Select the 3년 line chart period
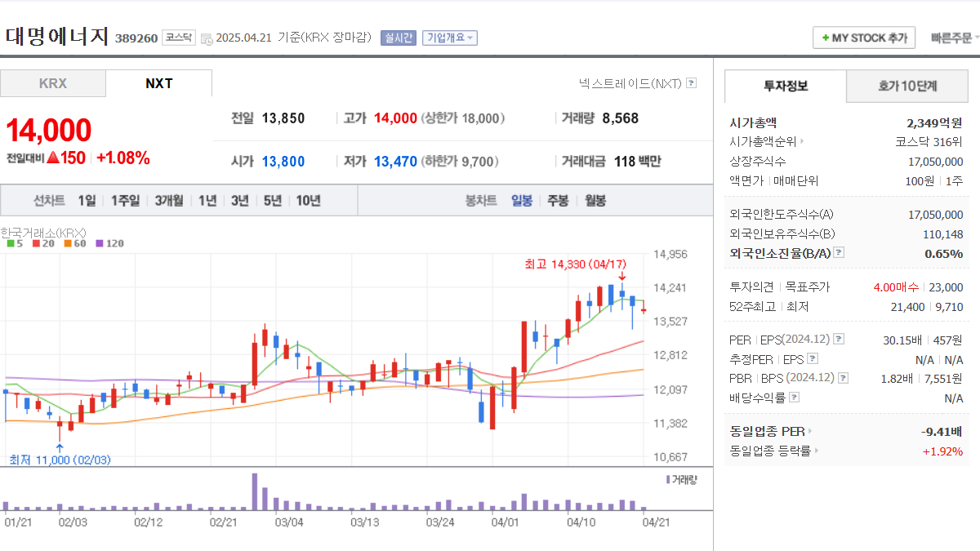980x551 pixels. tap(240, 201)
